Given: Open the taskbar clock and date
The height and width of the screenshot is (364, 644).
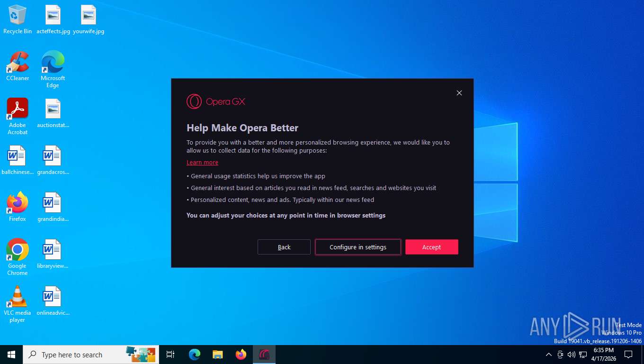Looking at the screenshot, I should [x=603, y=355].
